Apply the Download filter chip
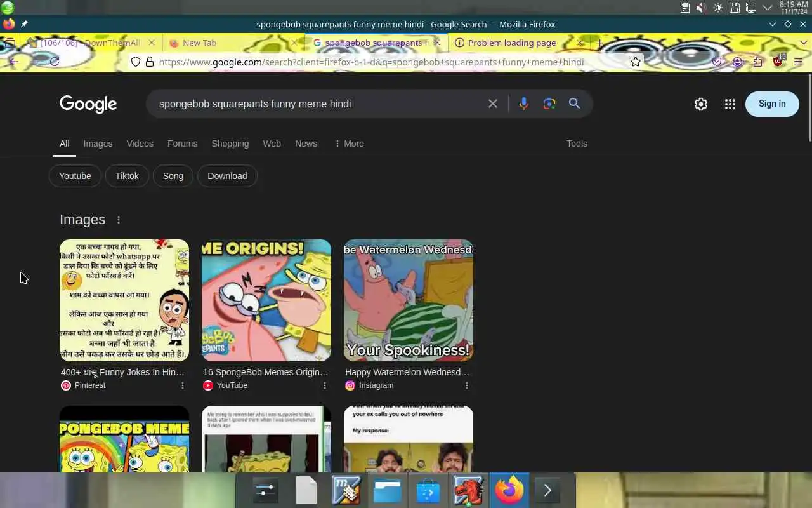 click(227, 176)
